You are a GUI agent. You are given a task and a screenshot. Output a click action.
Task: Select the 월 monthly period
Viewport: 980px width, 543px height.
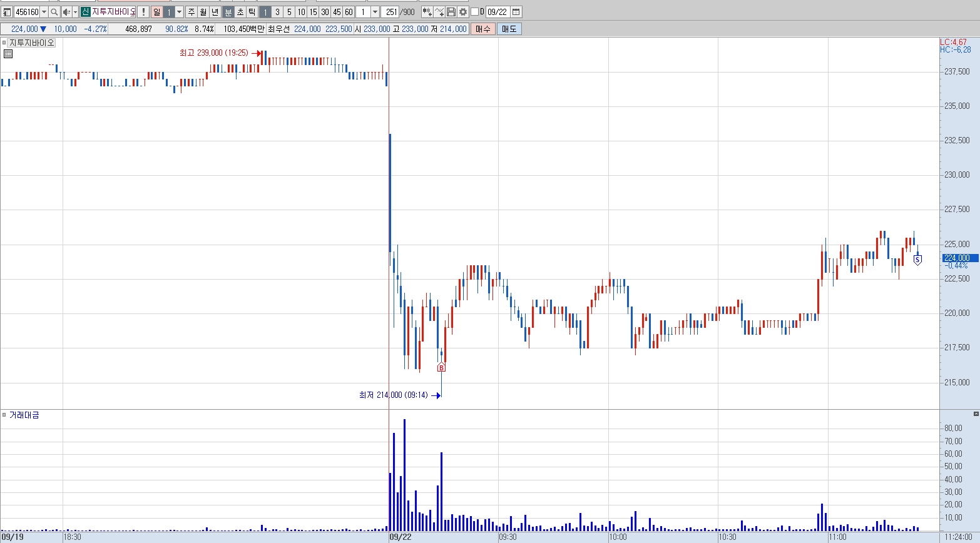point(203,12)
